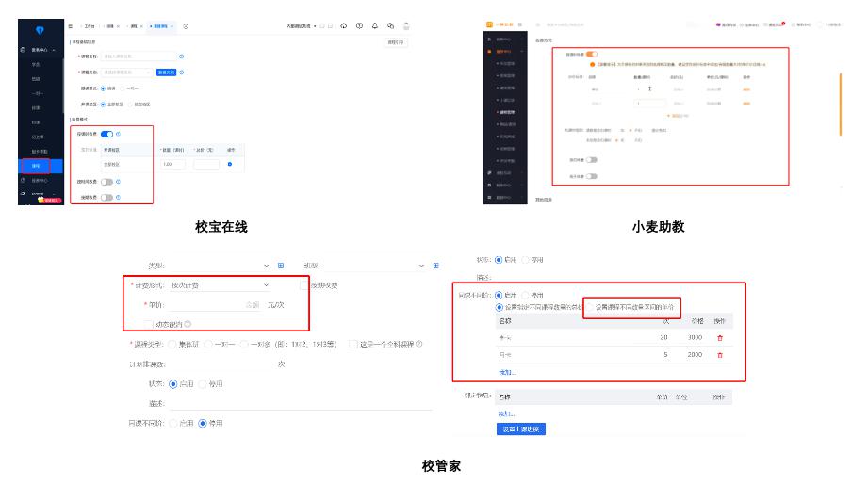868x485 pixels.
Task: Click the orange scrollbar in 小麦助教
Action: tap(841, 105)
